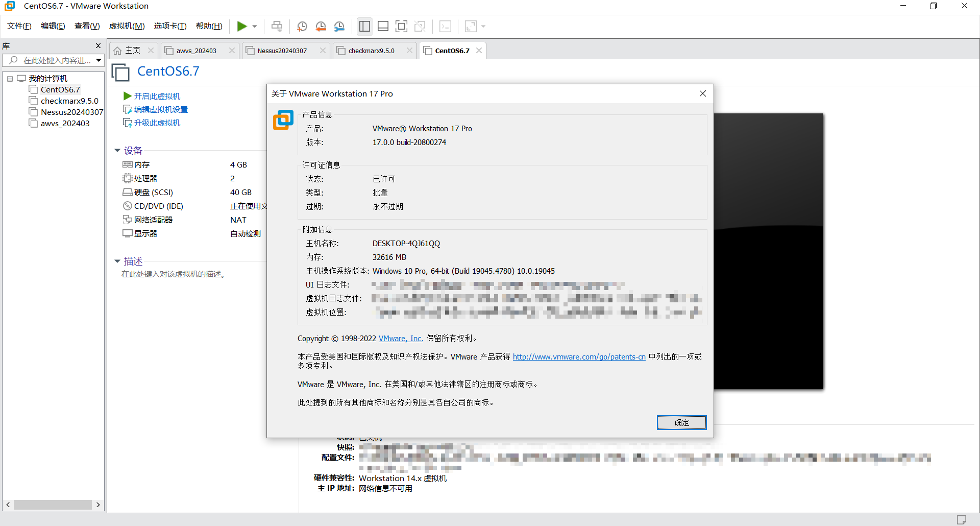Screen dimensions: 980x526
Task: Open the 虚拟机(M) menu
Action: coord(127,26)
